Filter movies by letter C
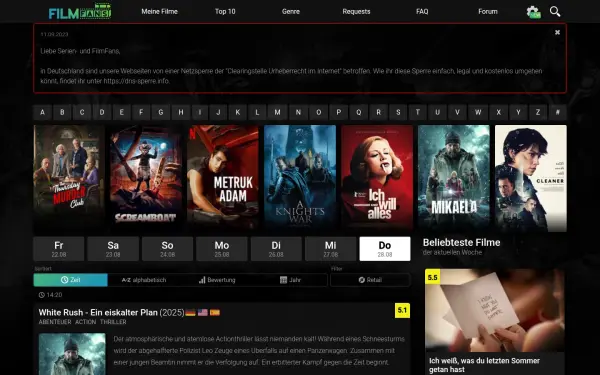The height and width of the screenshot is (375, 600). (82, 112)
